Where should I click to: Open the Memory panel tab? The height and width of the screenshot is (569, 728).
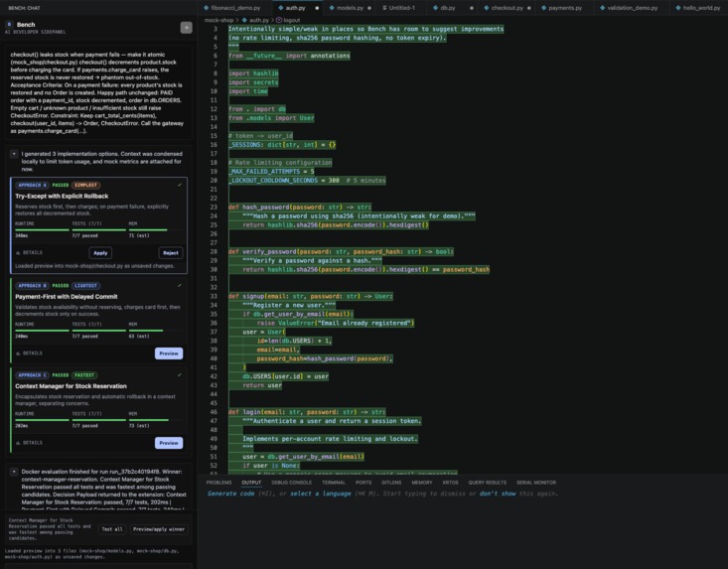[x=421, y=483]
